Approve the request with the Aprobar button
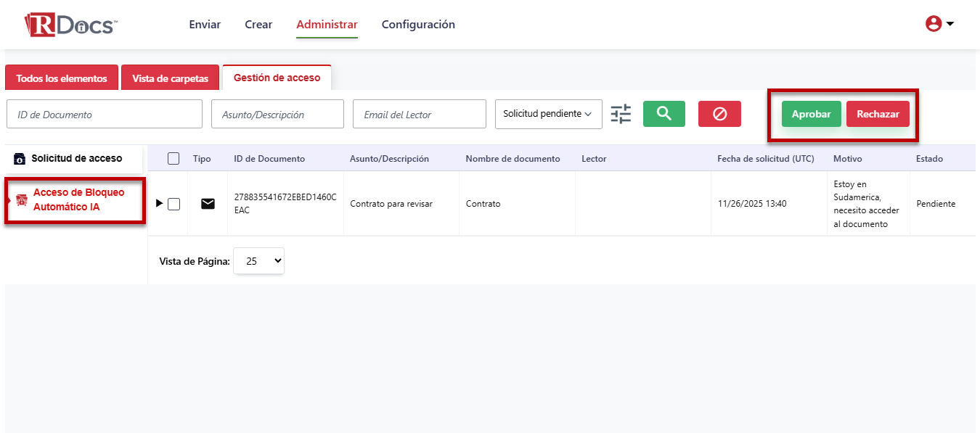980x433 pixels. (811, 114)
